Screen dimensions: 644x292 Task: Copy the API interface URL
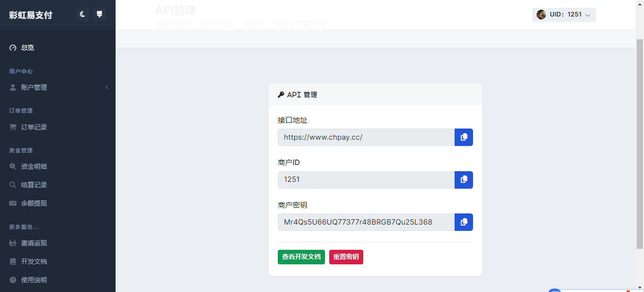(463, 137)
